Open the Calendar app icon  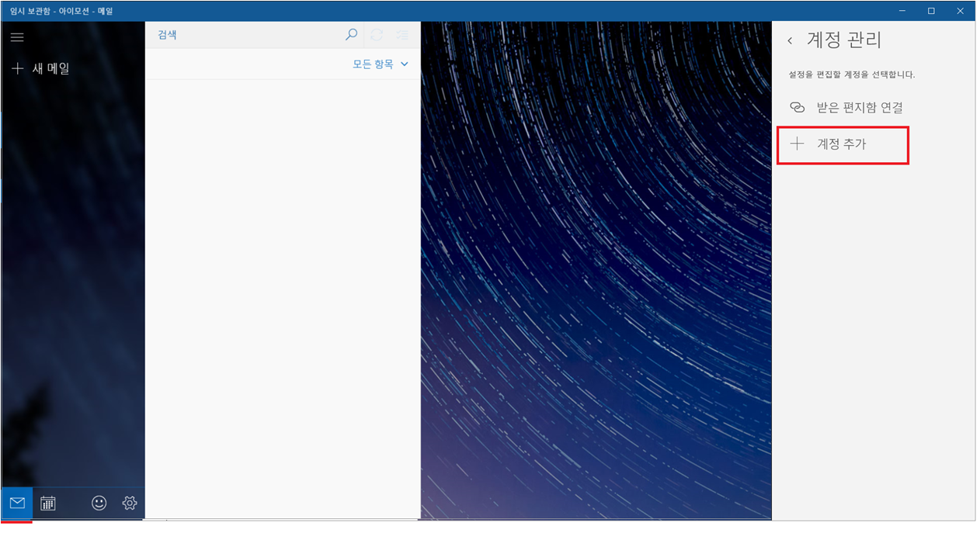(x=48, y=503)
